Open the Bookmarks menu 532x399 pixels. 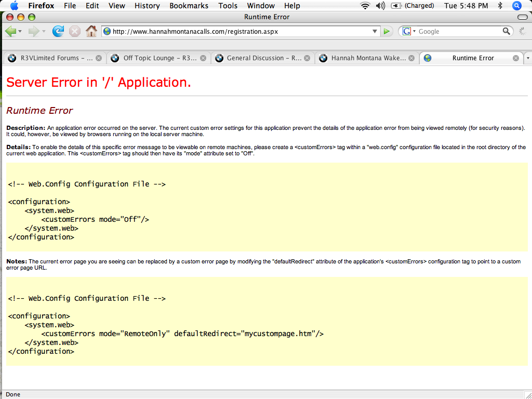189,6
